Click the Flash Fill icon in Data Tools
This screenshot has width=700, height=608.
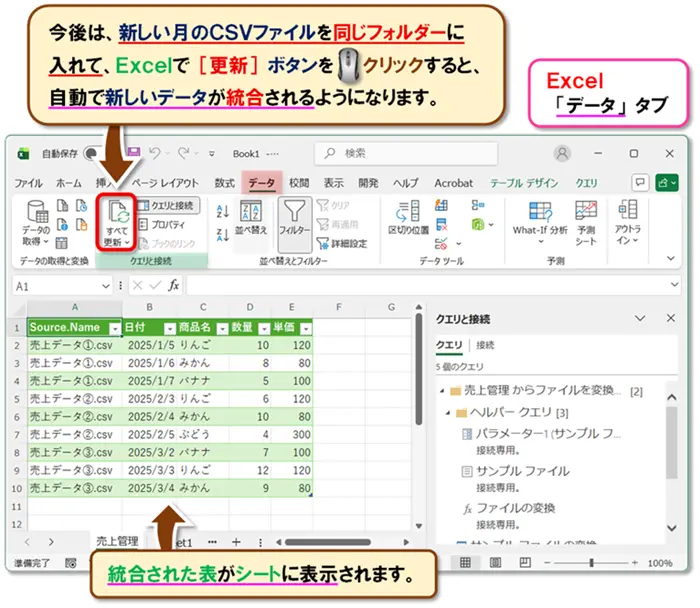pyautogui.click(x=441, y=205)
